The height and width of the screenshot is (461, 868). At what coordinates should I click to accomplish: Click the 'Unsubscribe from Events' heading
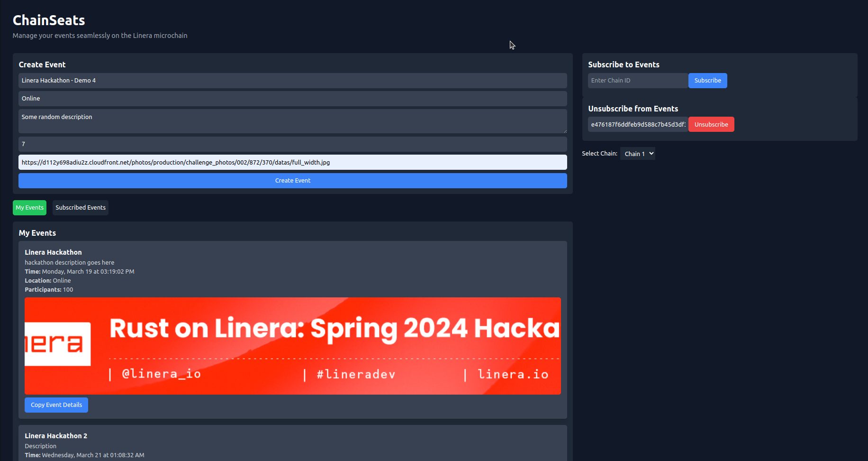[x=633, y=109]
